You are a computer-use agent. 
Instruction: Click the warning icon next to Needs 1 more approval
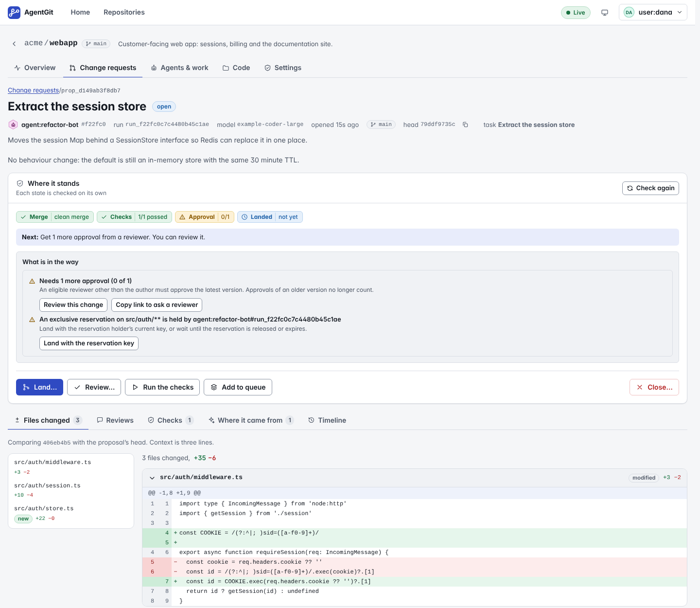[32, 281]
